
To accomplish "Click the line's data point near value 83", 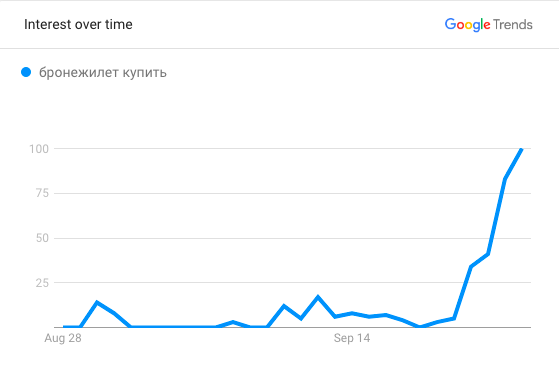I will pyautogui.click(x=505, y=179).
